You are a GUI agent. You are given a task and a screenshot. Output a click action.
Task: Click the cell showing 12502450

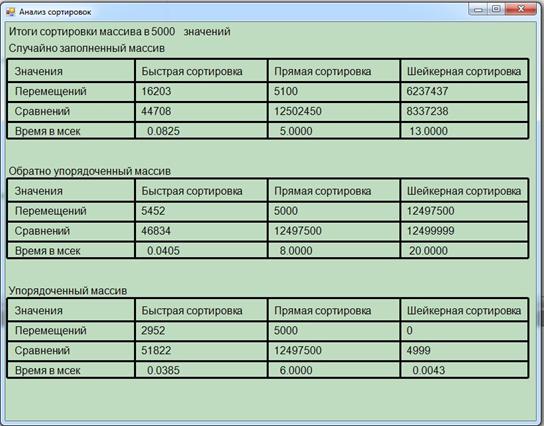[x=334, y=111]
